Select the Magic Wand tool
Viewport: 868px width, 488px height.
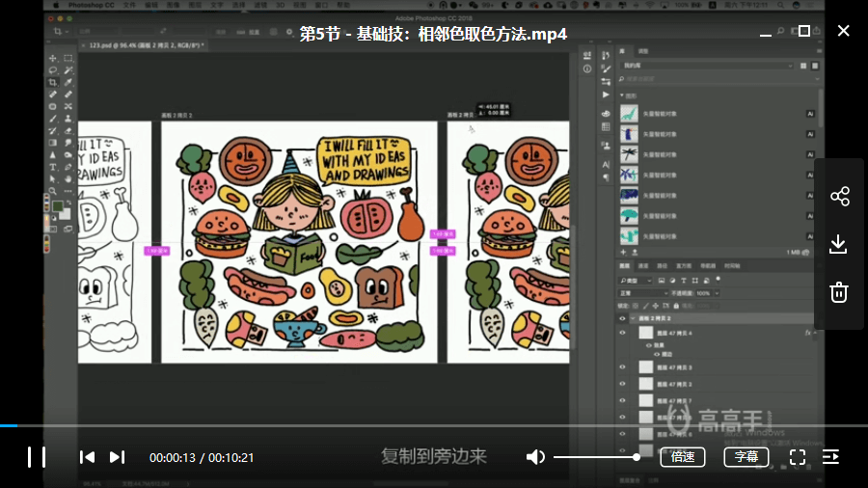68,70
